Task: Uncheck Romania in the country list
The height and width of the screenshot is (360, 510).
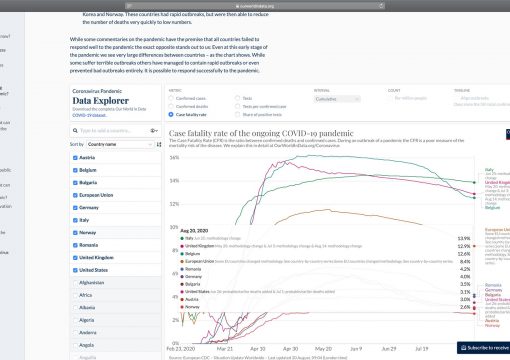Action: [x=75, y=245]
